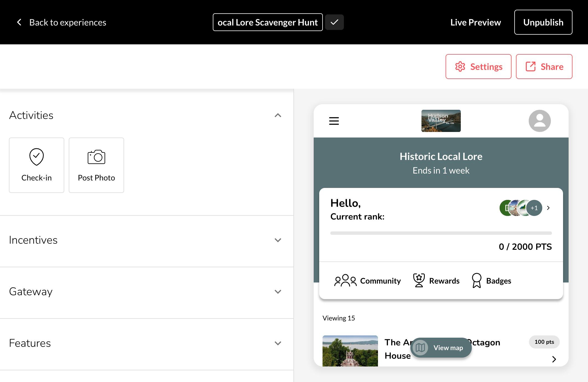Select the Post Photo camera activity
588x382 pixels.
[x=96, y=165]
